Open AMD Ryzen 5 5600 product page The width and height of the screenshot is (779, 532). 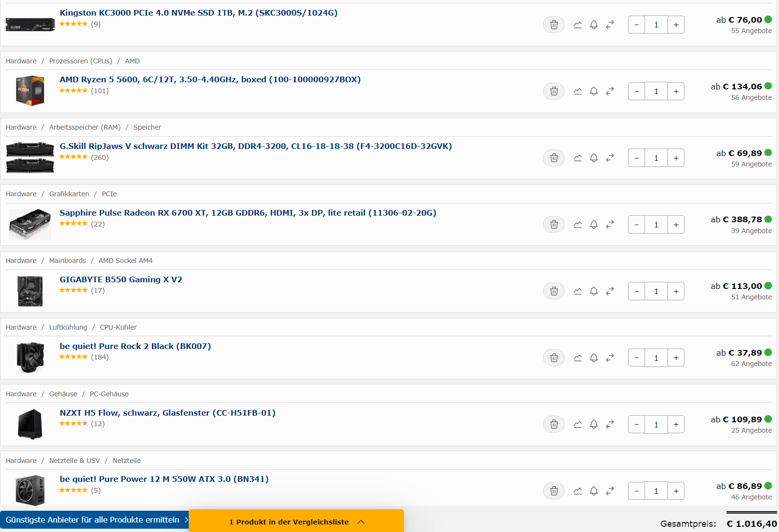tap(210, 79)
